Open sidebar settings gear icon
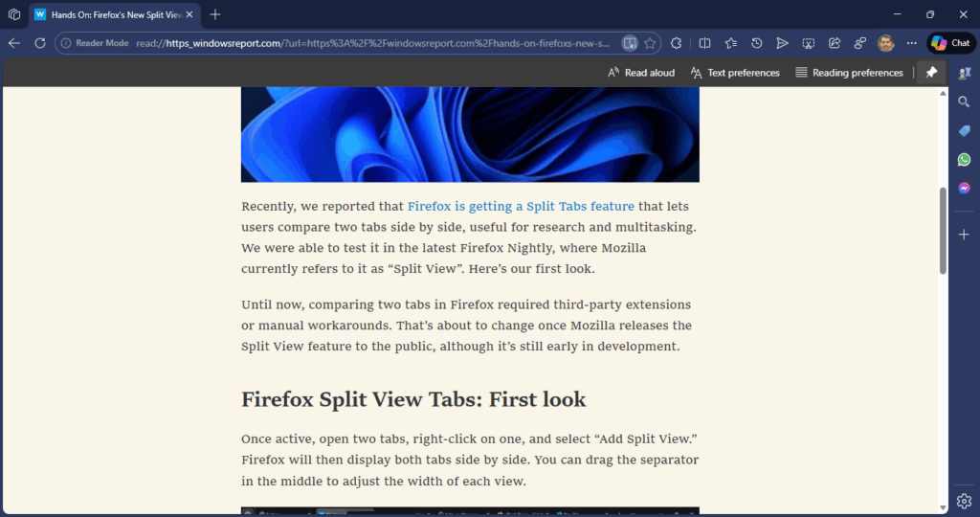Viewport: 980px width, 517px height. (x=964, y=501)
